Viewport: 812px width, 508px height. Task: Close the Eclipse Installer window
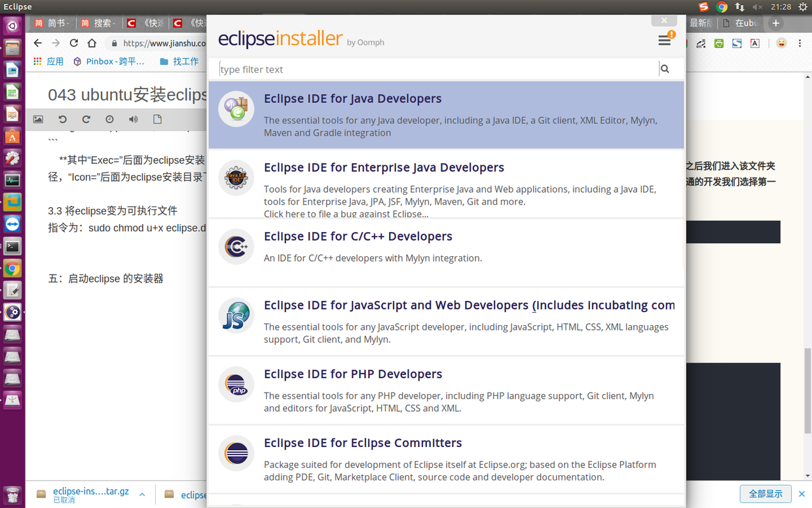pos(664,20)
